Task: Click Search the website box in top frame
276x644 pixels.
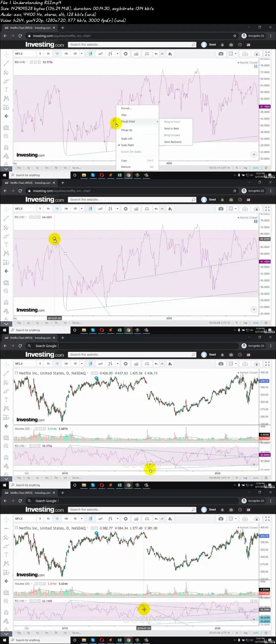Action: click(132, 45)
